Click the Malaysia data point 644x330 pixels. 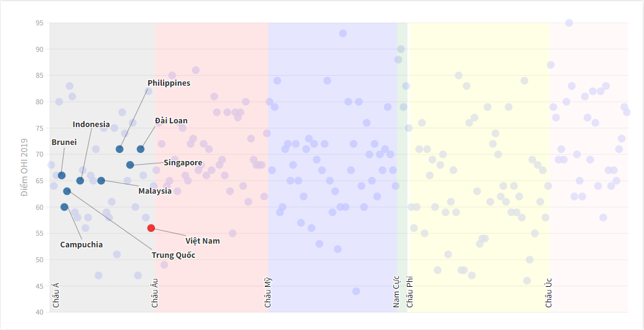click(x=101, y=181)
